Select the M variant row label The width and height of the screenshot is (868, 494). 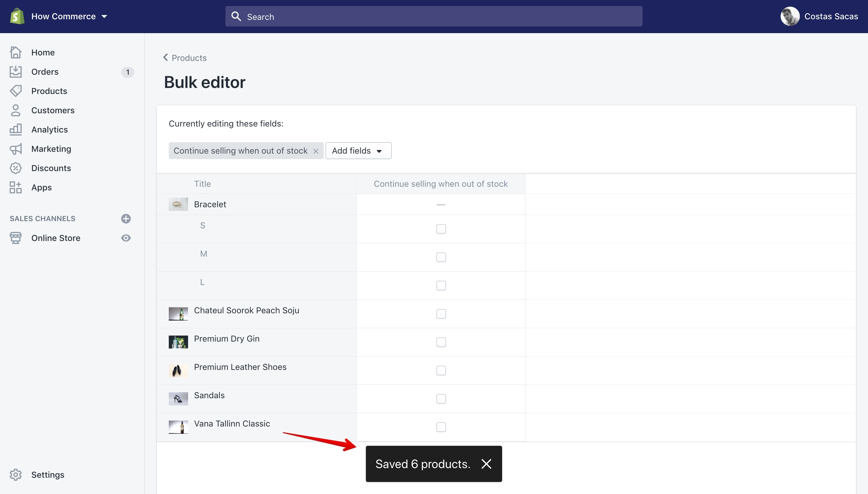[204, 254]
